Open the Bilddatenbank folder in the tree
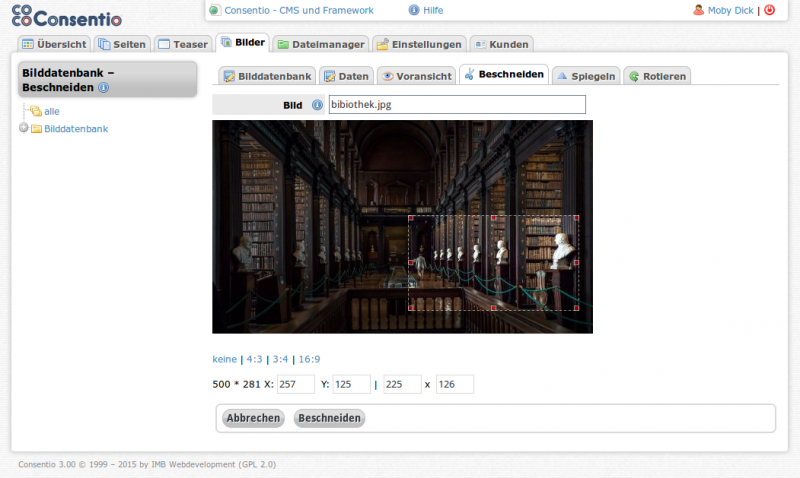The image size is (800, 478). coord(75,128)
